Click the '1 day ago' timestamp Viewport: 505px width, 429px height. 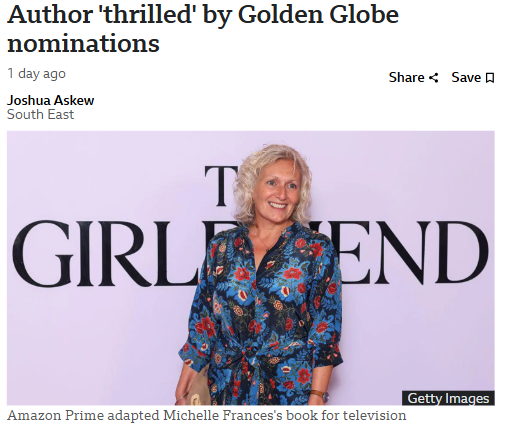36,74
